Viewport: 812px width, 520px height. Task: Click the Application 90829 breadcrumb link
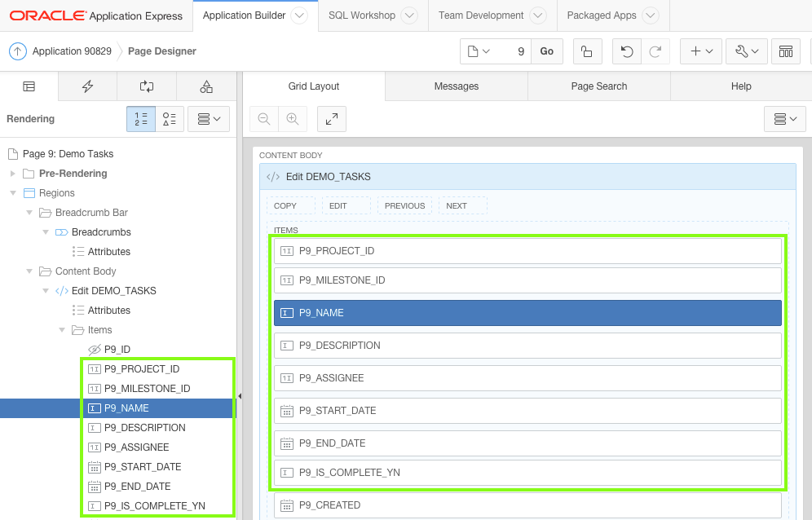tap(72, 51)
